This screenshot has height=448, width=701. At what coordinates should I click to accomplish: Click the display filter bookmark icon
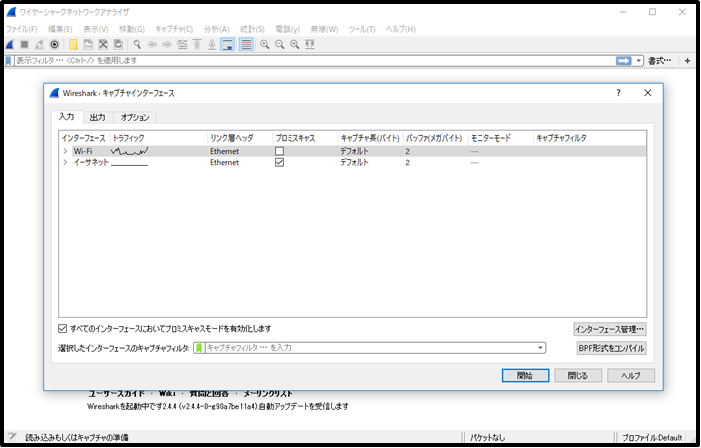[x=8, y=61]
